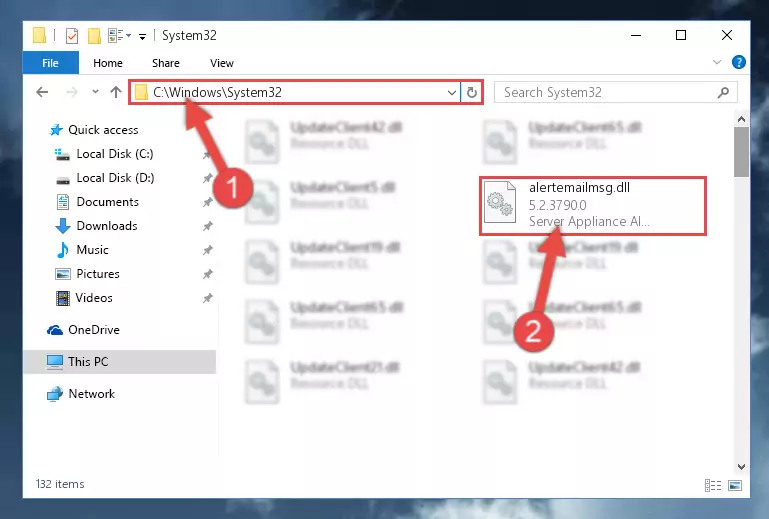Click the pin icon next to Documents
This screenshot has width=769, height=519.
click(207, 202)
